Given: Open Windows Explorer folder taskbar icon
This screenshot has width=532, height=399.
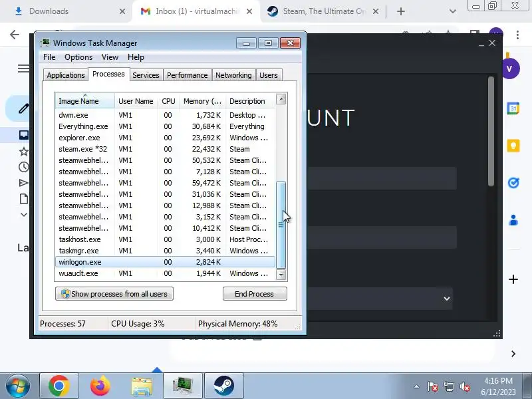Looking at the screenshot, I should click(142, 386).
